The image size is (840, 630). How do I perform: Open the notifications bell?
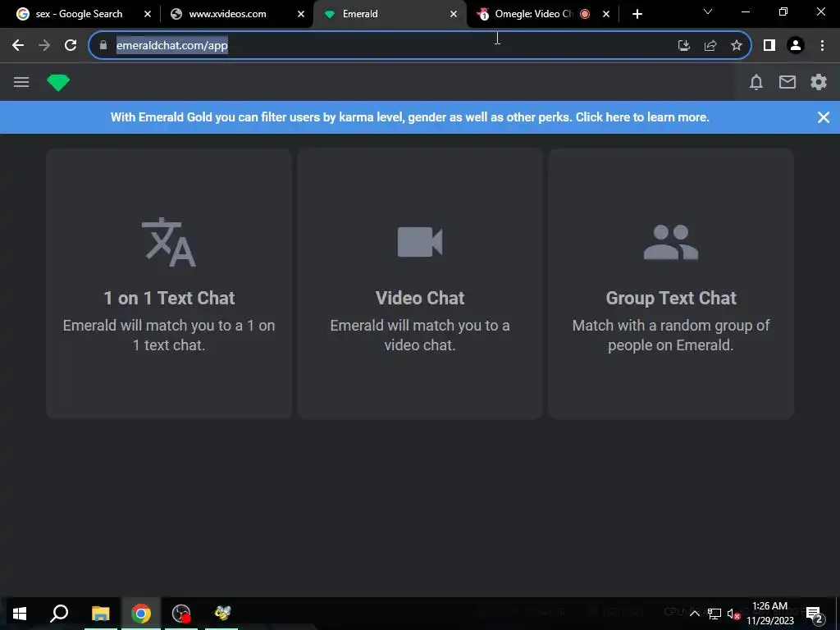(x=756, y=82)
